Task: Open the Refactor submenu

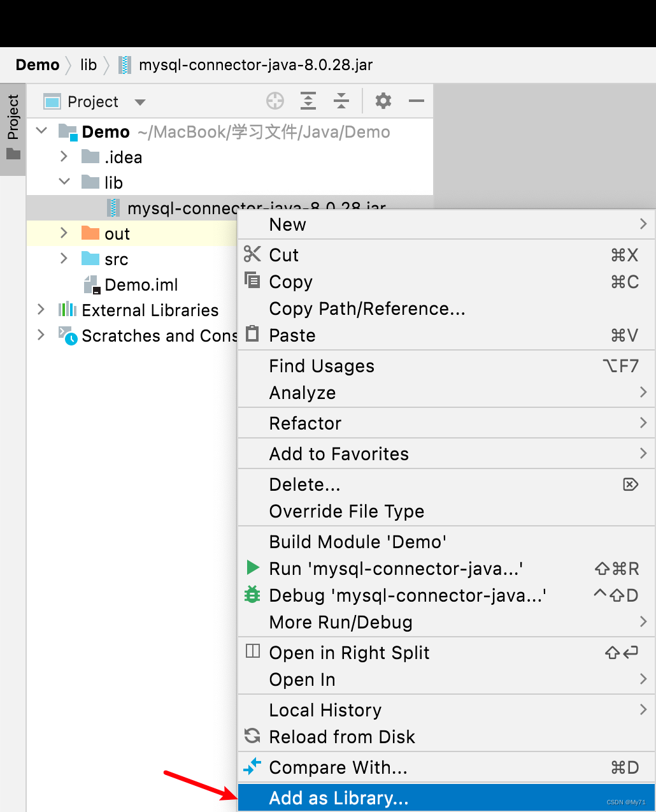Action: pyautogui.click(x=446, y=423)
